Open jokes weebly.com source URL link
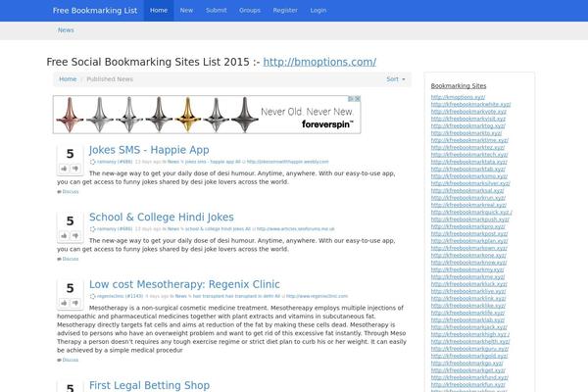Screen dimensions: 588x392 click(x=287, y=162)
